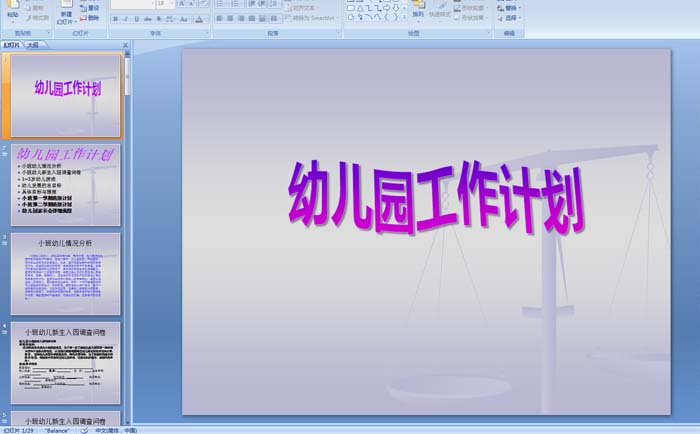Open the Quick Styles (快速样式) dropdown
The height and width of the screenshot is (434, 700).
click(x=439, y=10)
